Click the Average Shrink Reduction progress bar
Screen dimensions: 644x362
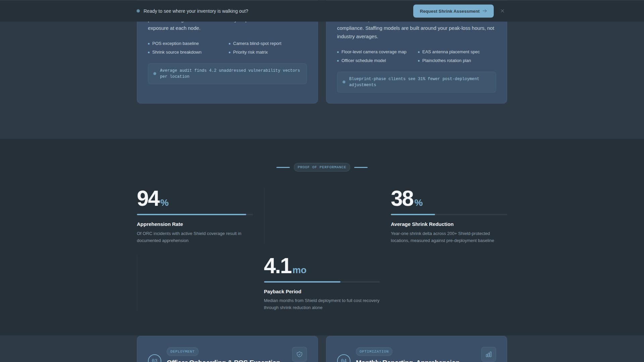[448, 215]
